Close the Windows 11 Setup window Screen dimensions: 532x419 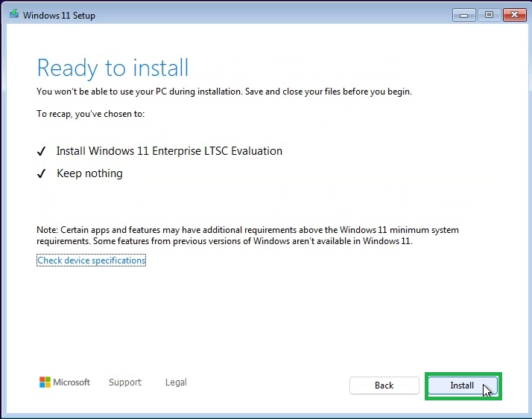(514, 15)
